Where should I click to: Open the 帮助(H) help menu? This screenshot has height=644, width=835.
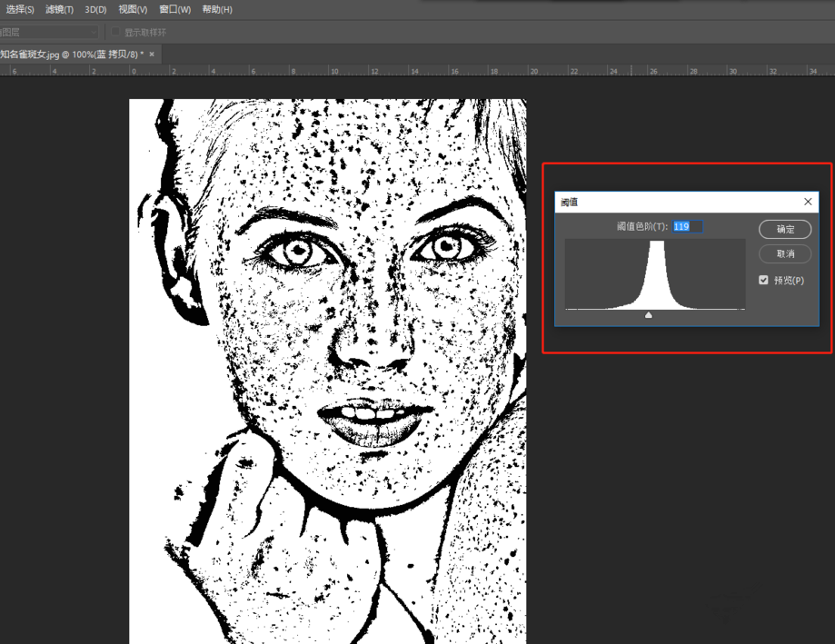tap(217, 10)
